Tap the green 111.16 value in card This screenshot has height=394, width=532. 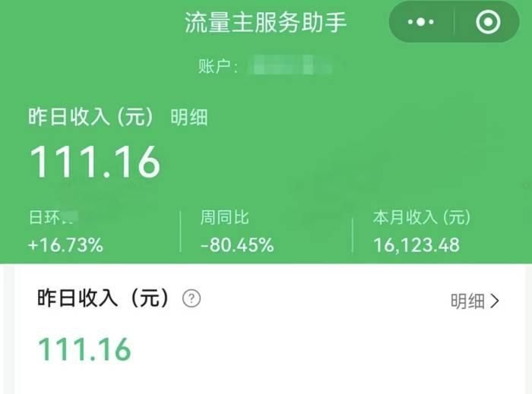[x=84, y=349]
